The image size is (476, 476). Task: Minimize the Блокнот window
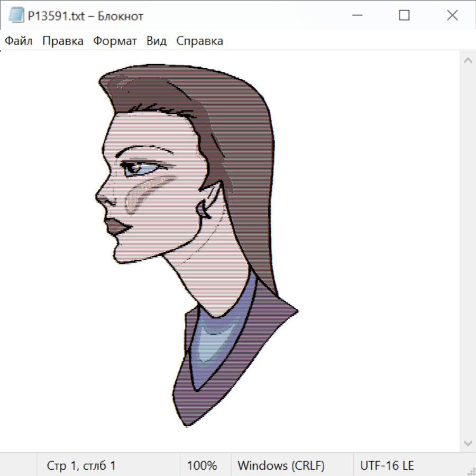(356, 16)
